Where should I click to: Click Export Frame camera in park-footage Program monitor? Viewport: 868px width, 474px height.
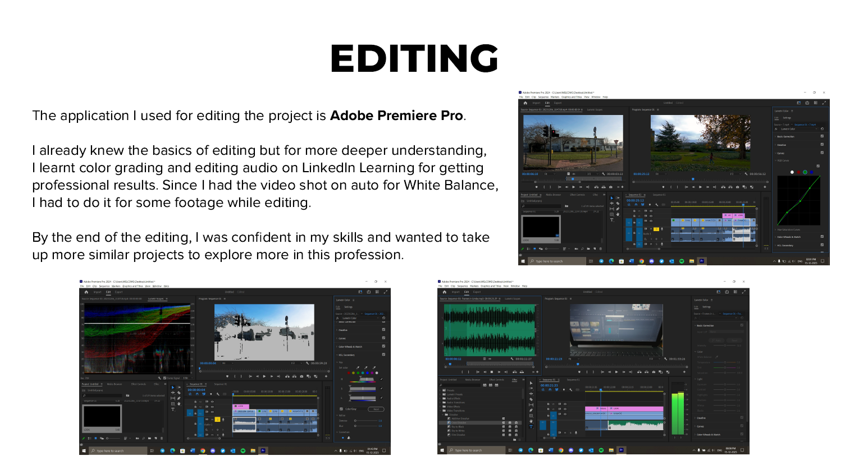[737, 187]
